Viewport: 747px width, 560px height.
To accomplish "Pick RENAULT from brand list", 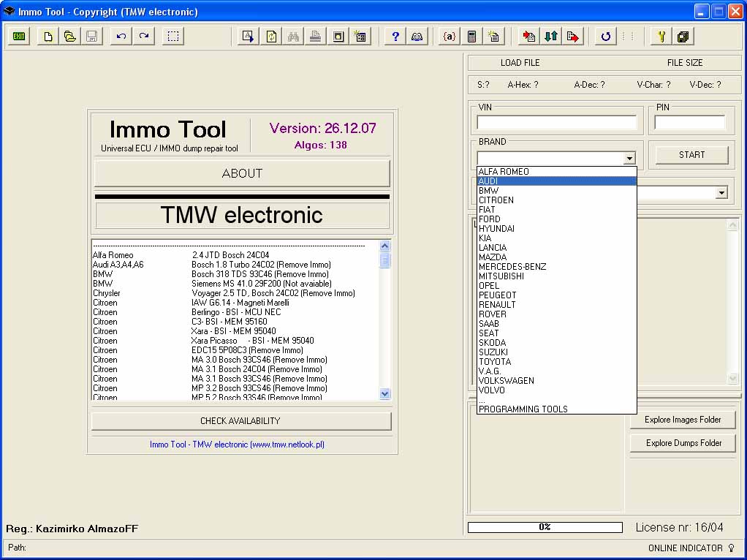I will 556,305.
